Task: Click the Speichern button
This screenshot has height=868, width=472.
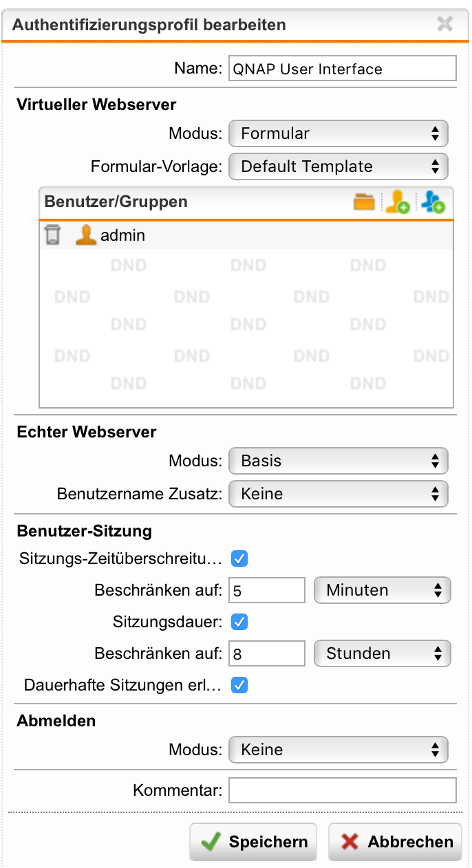Action: point(253,842)
